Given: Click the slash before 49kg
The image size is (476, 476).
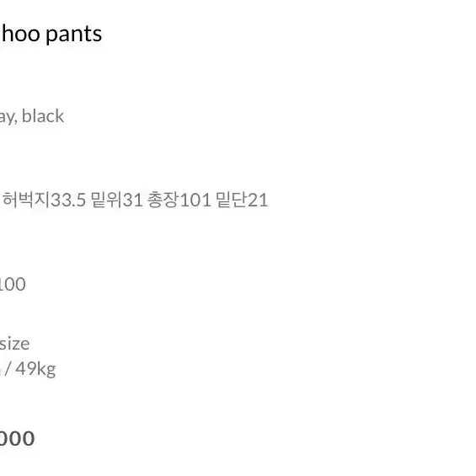Looking at the screenshot, I should pyautogui.click(x=8, y=369).
